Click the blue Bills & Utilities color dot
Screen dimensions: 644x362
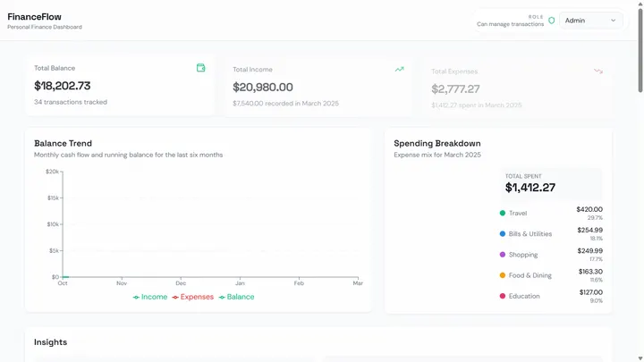coord(503,234)
